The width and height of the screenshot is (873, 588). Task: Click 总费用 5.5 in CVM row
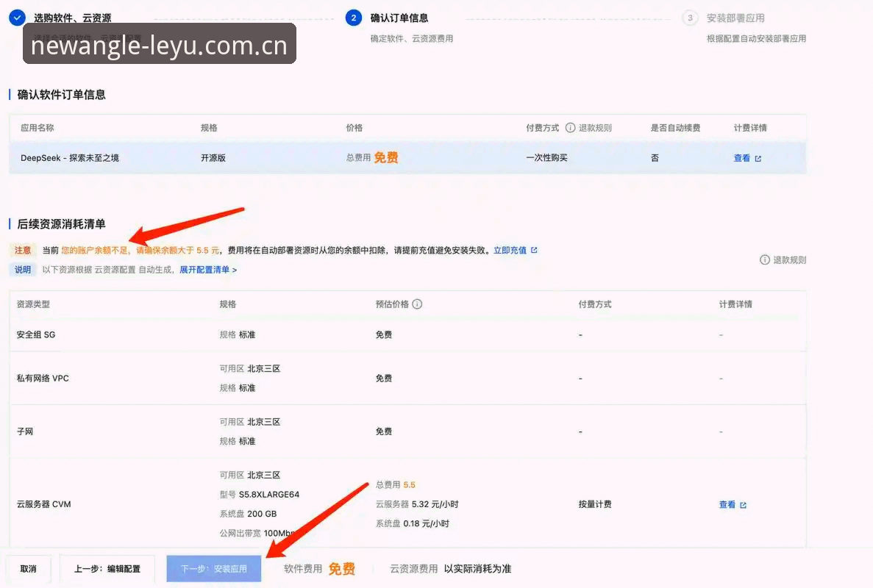coord(395,484)
